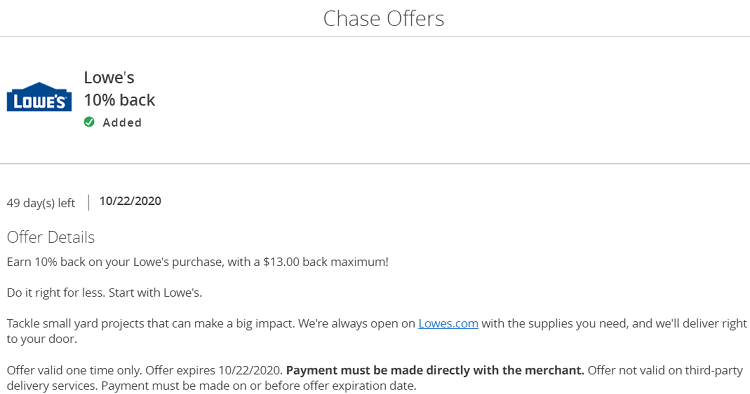Click the Lowe's merchant name heading
The height and width of the screenshot is (394, 750).
pyautogui.click(x=109, y=77)
